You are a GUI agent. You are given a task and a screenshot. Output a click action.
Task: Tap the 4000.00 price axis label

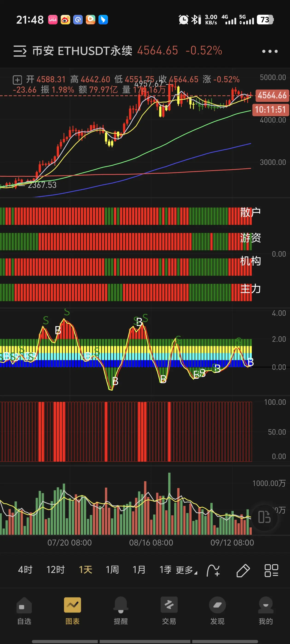coord(273,120)
